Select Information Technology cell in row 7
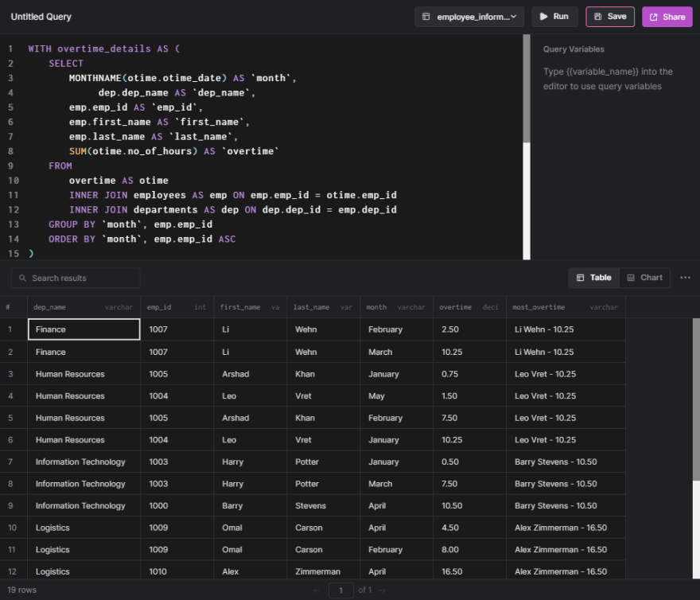Screen dimensions: 700x600 coord(84,462)
